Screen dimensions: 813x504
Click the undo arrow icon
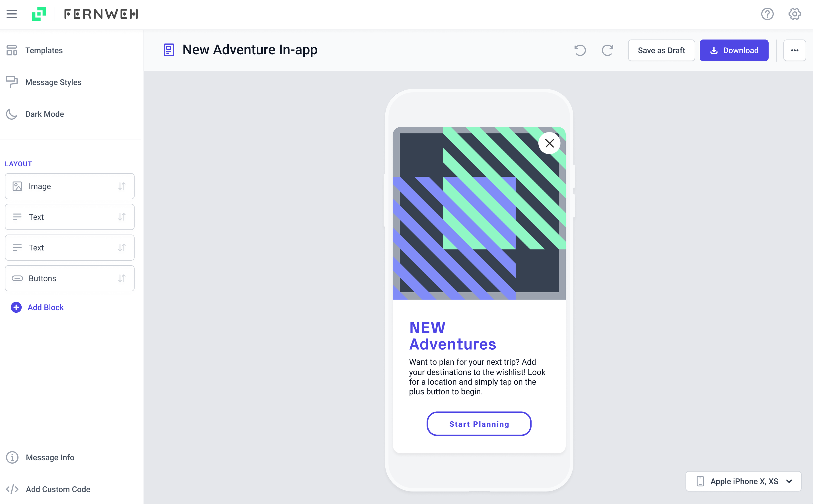click(x=580, y=50)
